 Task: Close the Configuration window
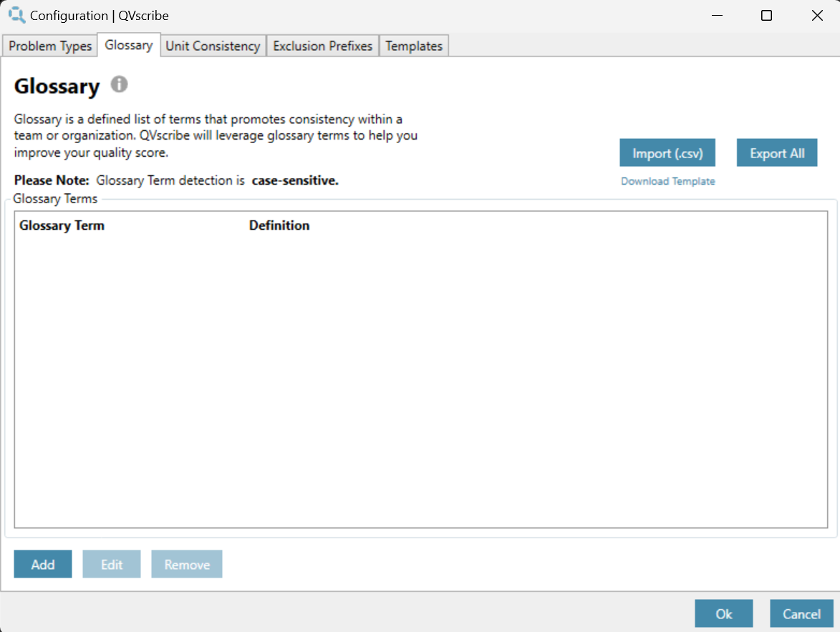[x=817, y=16]
